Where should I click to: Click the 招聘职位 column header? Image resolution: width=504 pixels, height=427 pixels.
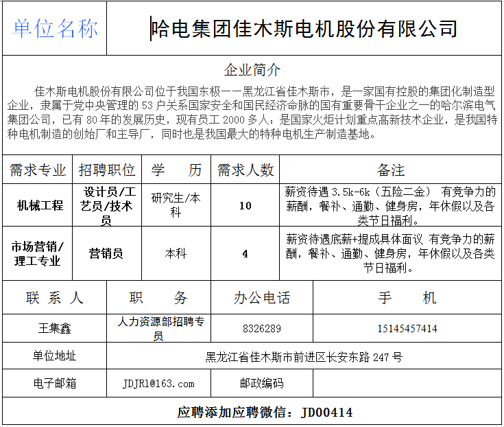pyautogui.click(x=107, y=170)
